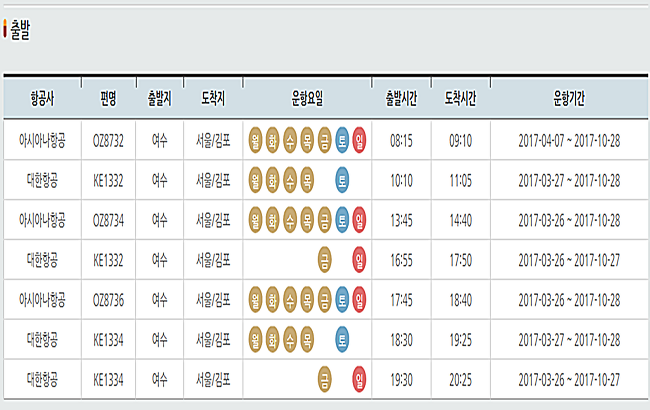Click 아시아나항공 in the OZ8734 row

(x=42, y=221)
